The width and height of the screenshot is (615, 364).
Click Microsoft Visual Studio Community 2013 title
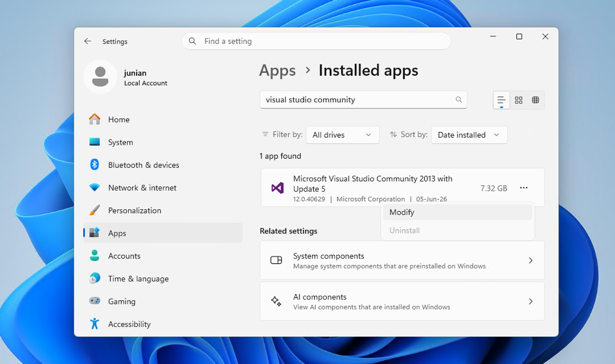coord(372,184)
